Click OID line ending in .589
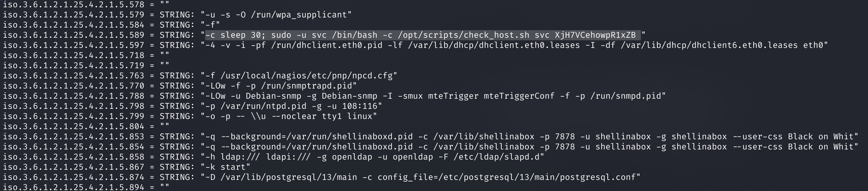Screen dimensions: 868x191 (x=73, y=35)
